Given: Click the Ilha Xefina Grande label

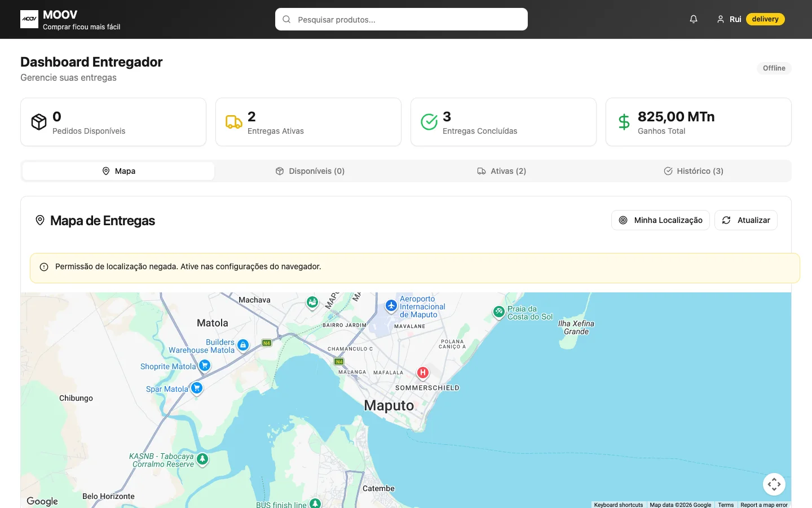Looking at the screenshot, I should tap(576, 327).
